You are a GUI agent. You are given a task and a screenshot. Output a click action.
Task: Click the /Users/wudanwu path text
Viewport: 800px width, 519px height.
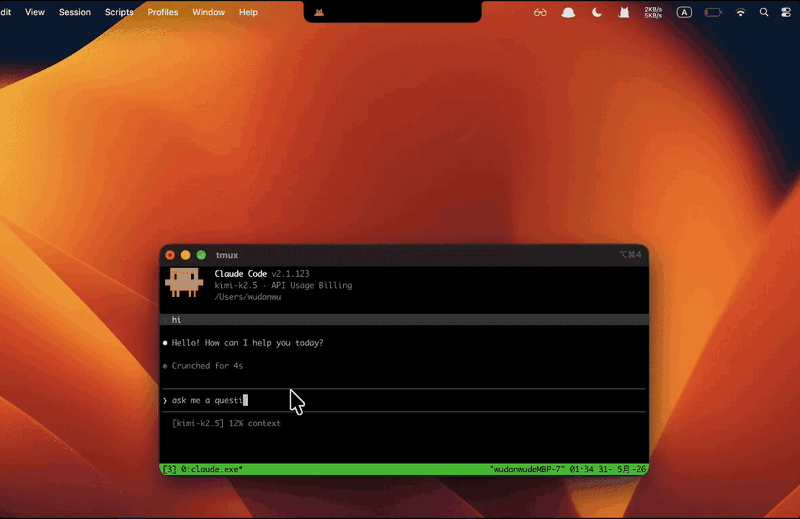pyautogui.click(x=247, y=297)
